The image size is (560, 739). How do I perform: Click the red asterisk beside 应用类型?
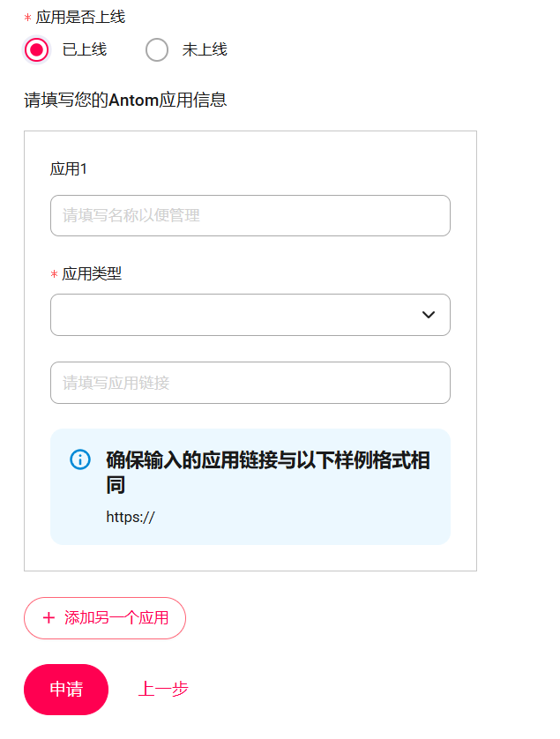[x=54, y=274]
